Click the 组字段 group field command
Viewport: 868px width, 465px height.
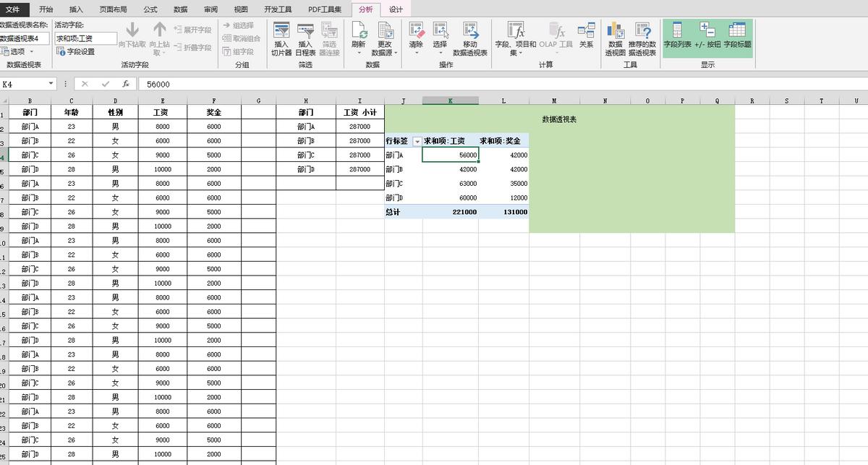pos(239,51)
